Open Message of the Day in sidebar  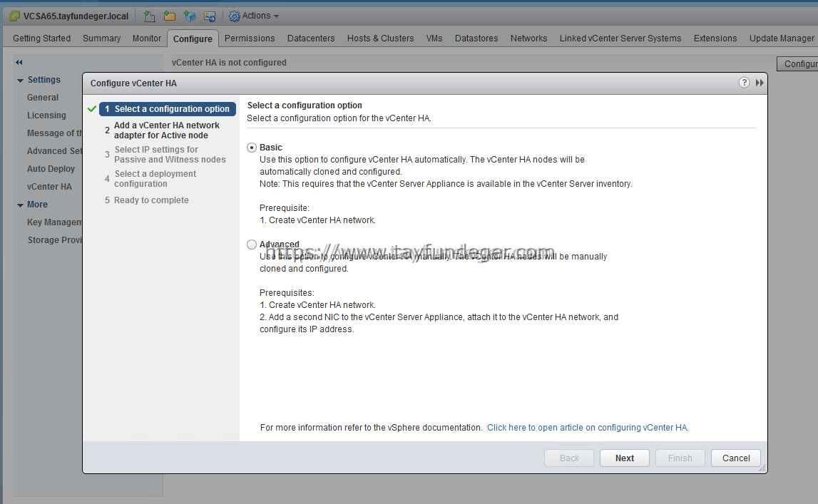pyautogui.click(x=54, y=133)
